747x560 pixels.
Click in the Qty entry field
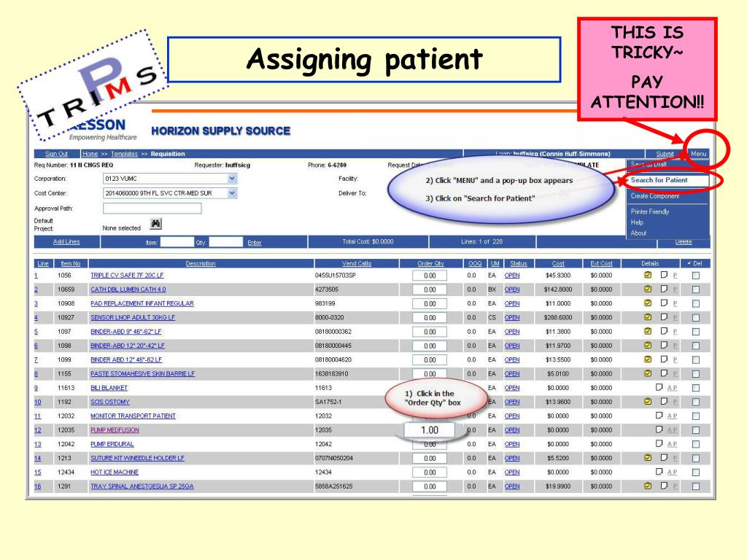pos(226,242)
